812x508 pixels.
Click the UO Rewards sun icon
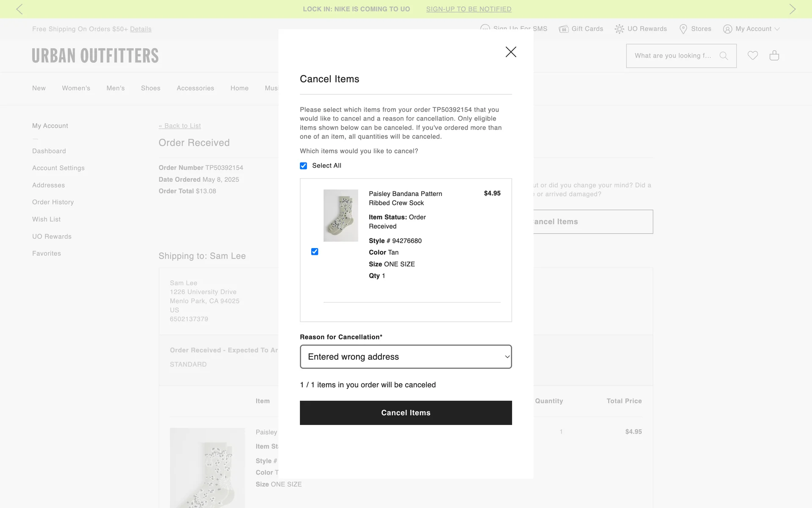point(619,29)
